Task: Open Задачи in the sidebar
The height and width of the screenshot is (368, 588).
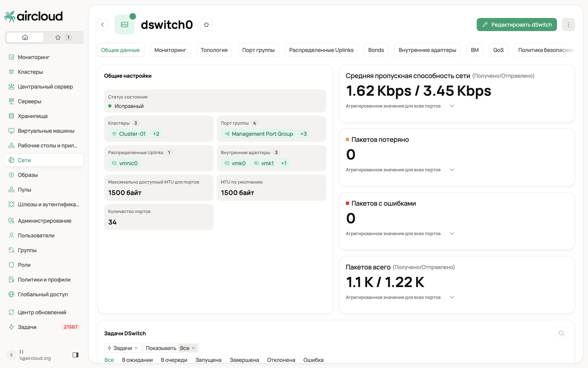Action: click(44, 327)
